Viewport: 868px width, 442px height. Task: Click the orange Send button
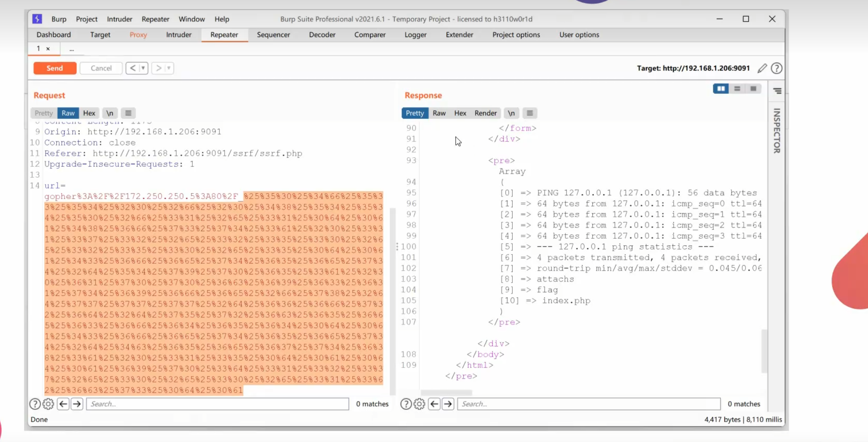[x=55, y=68]
